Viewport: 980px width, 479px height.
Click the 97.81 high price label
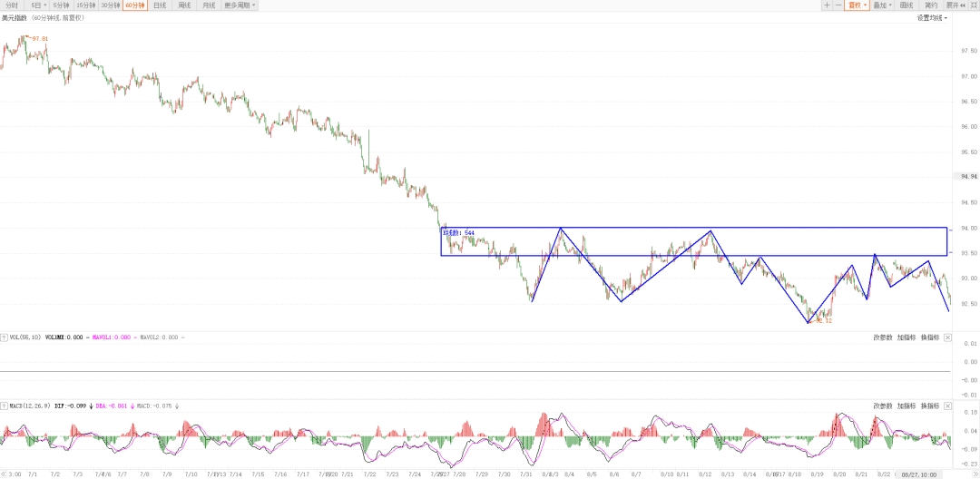tap(39, 39)
